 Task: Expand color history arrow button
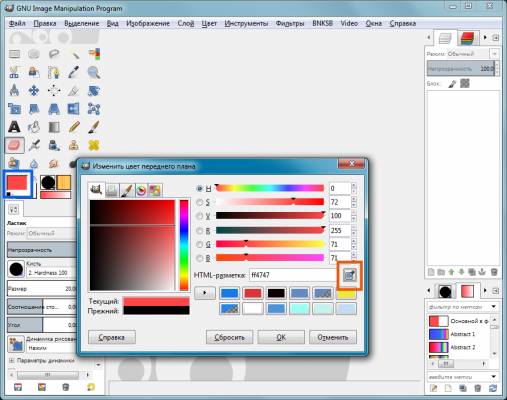(x=205, y=293)
